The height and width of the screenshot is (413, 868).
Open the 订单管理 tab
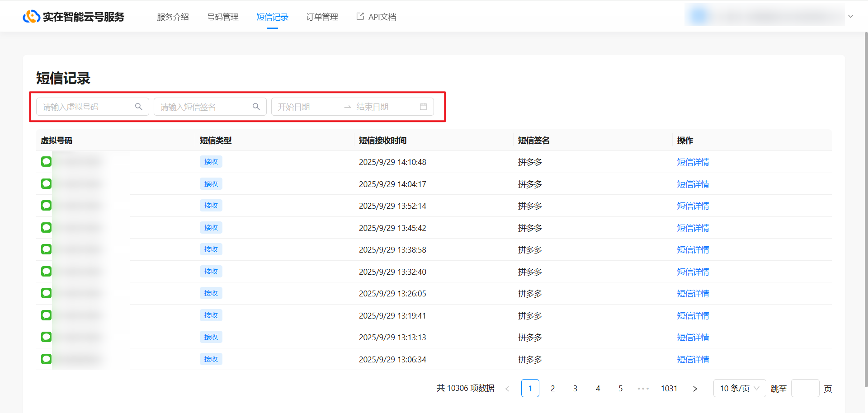322,17
